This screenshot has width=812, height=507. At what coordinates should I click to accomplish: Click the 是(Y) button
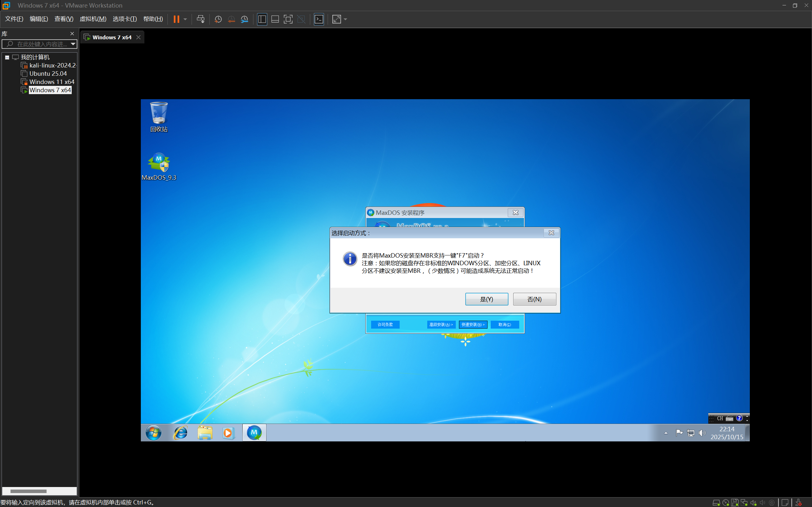486,299
